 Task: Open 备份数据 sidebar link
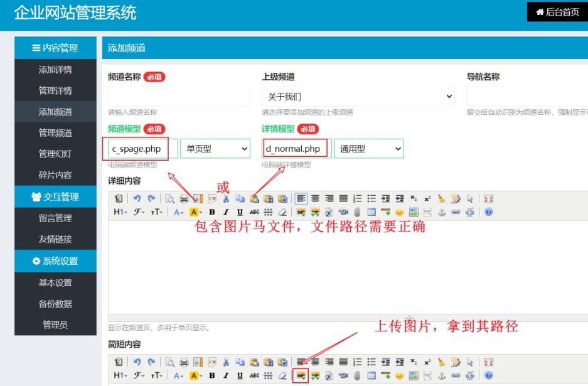pos(55,304)
